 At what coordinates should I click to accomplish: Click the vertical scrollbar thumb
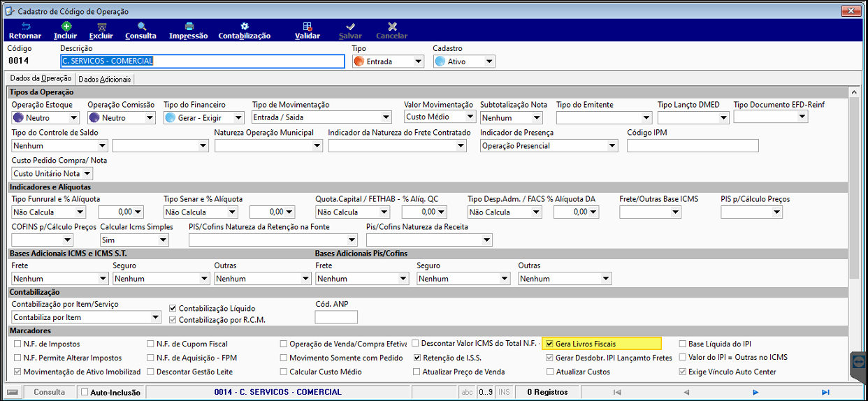pyautogui.click(x=853, y=187)
